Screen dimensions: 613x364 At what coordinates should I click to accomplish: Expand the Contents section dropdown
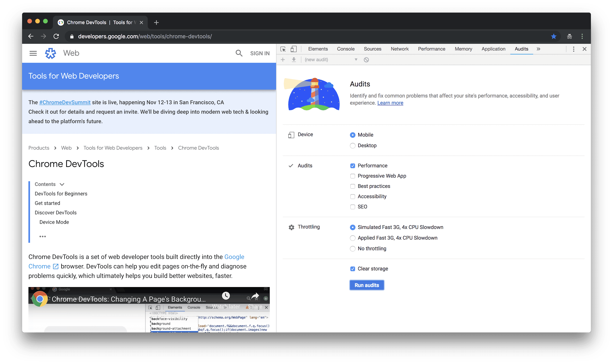63,184
